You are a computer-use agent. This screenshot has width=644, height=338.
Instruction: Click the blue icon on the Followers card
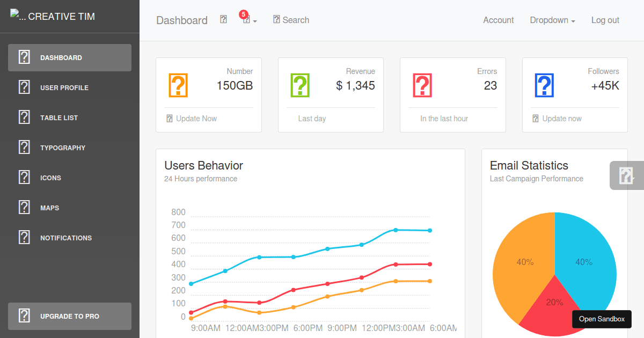click(x=544, y=85)
